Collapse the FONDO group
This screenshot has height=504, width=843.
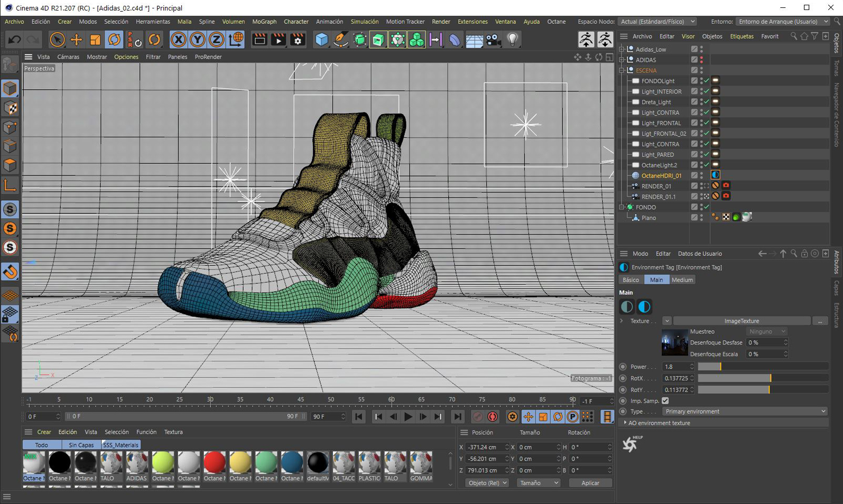[622, 207]
